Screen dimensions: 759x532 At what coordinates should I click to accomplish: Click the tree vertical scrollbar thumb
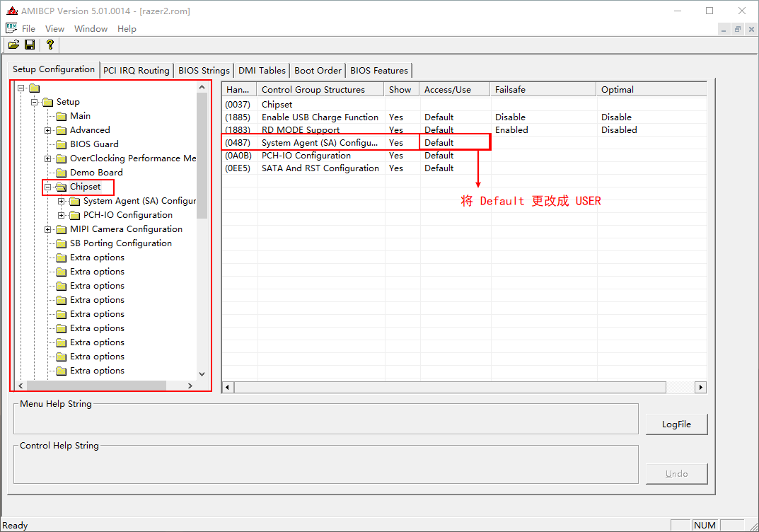(202, 156)
